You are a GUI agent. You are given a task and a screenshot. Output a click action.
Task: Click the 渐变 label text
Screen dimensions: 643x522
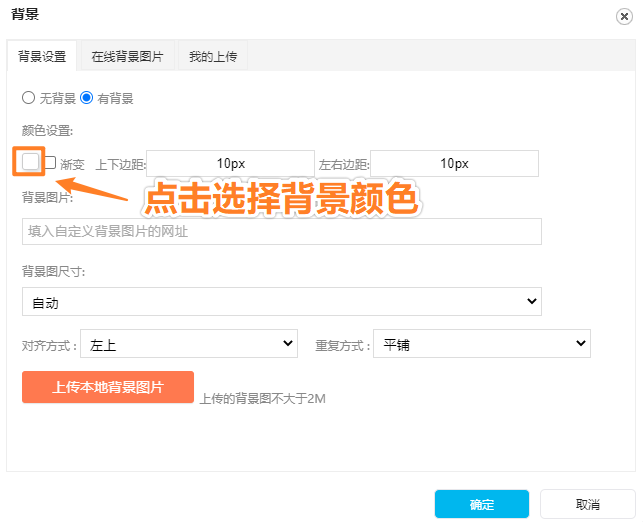pyautogui.click(x=72, y=163)
